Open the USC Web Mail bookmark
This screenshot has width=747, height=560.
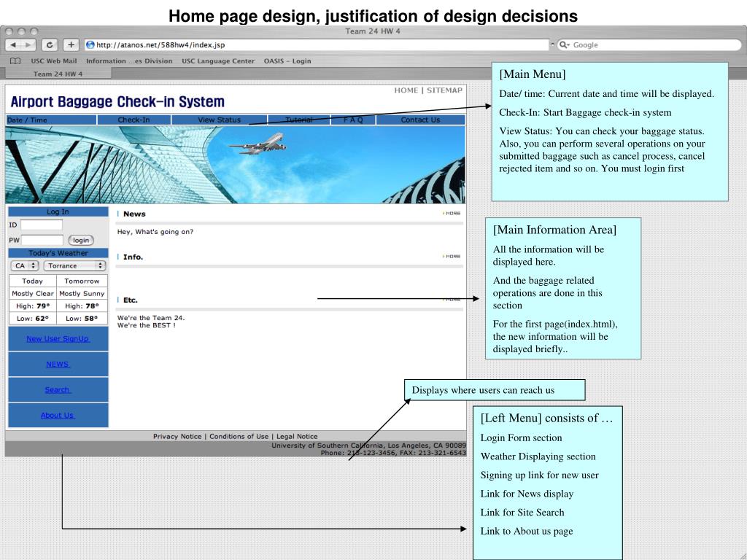(x=54, y=61)
